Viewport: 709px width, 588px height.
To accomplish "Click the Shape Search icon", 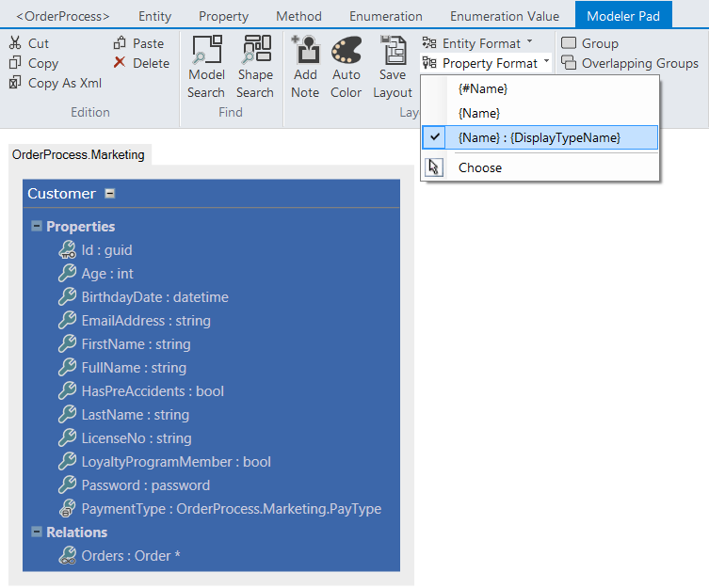I will coord(255,50).
